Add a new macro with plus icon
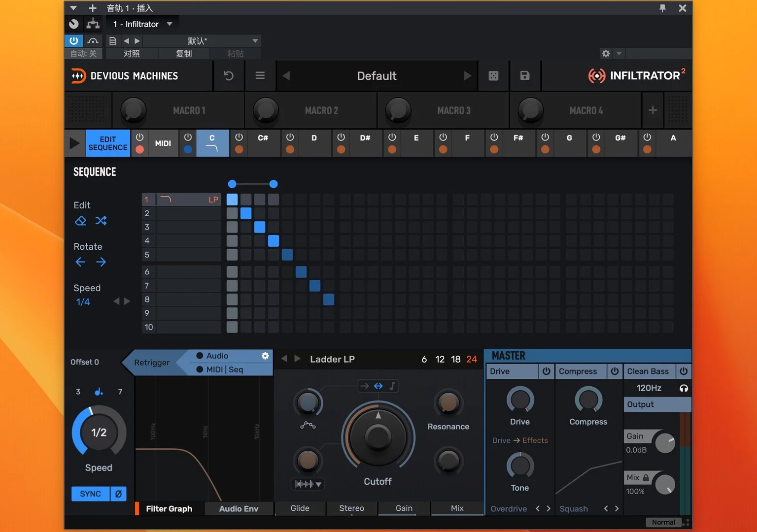This screenshot has height=532, width=757. coord(653,110)
